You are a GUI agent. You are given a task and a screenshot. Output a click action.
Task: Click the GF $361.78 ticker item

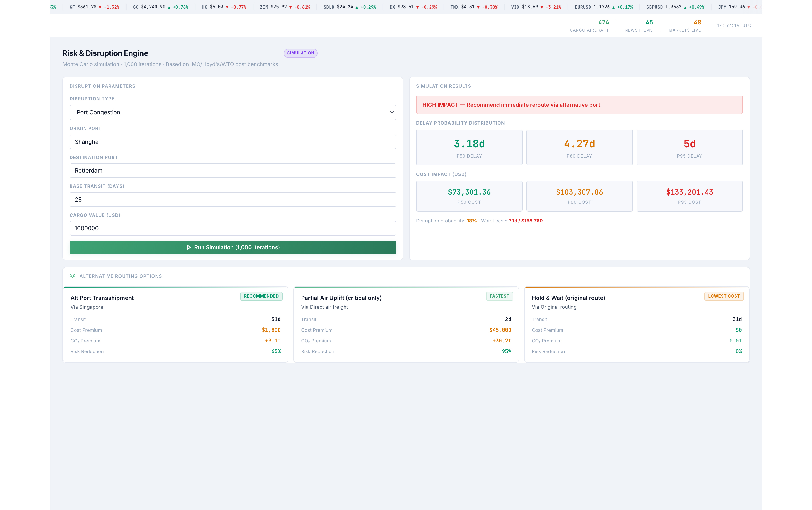click(x=94, y=7)
